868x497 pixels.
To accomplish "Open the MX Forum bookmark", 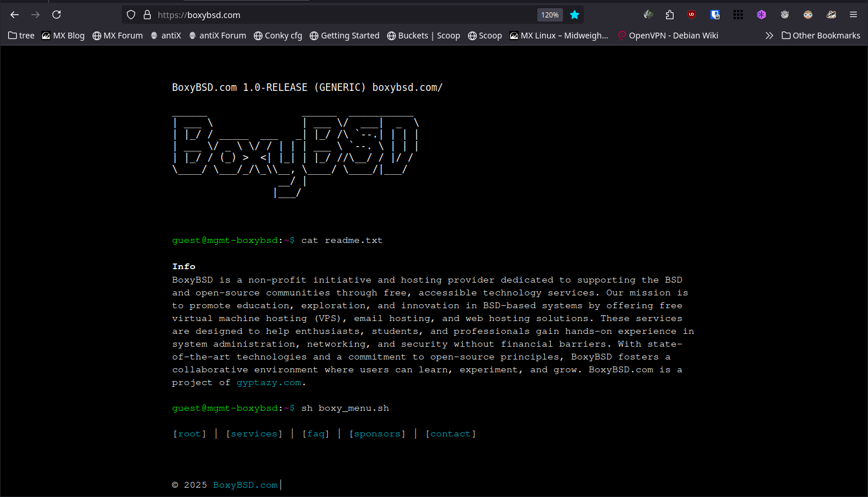I will (118, 36).
